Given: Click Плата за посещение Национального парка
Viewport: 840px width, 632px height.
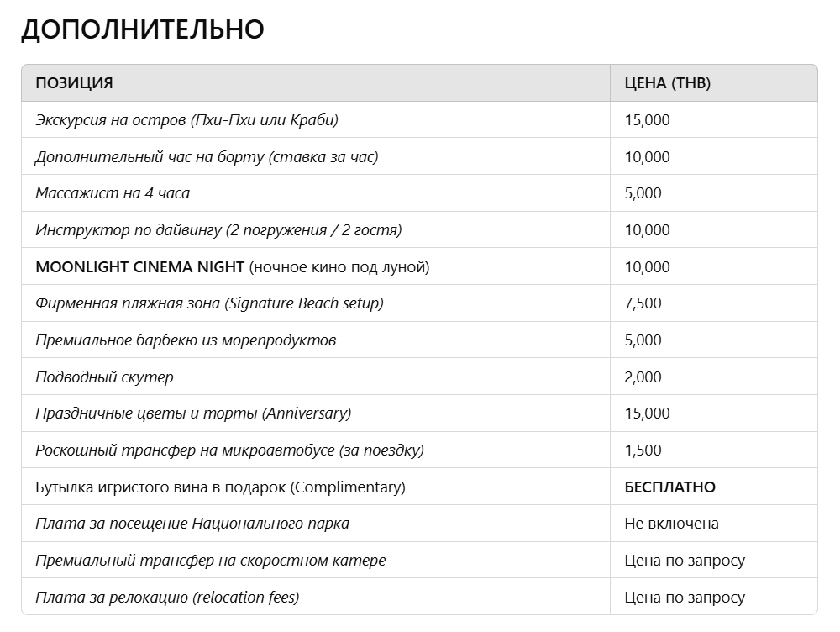Looking at the screenshot, I should (x=192, y=524).
